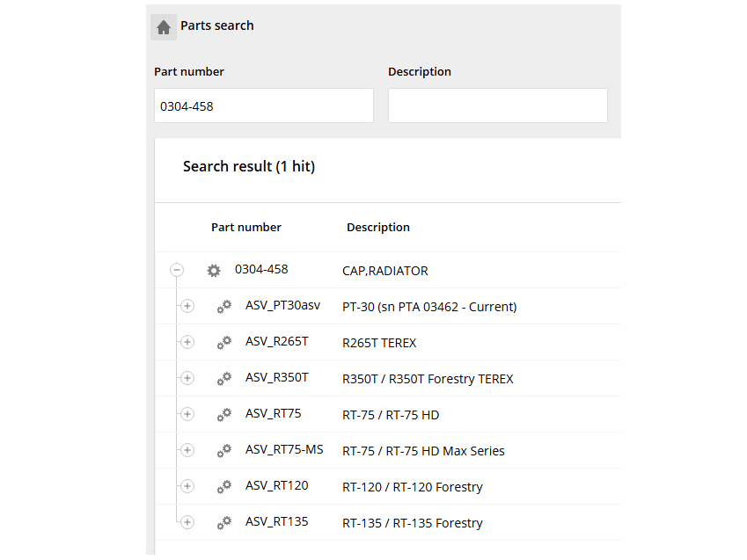Click the assembly gears icon for ASV_R265T
The height and width of the screenshot is (560, 747).
(224, 343)
